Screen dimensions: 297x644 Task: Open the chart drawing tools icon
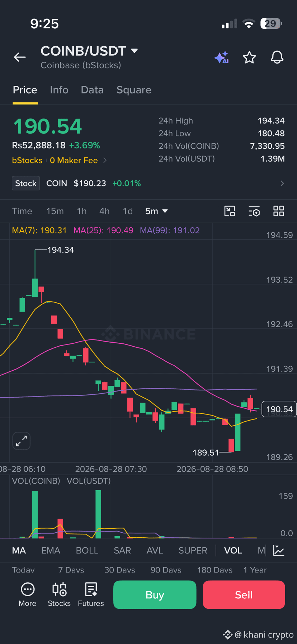(x=230, y=211)
